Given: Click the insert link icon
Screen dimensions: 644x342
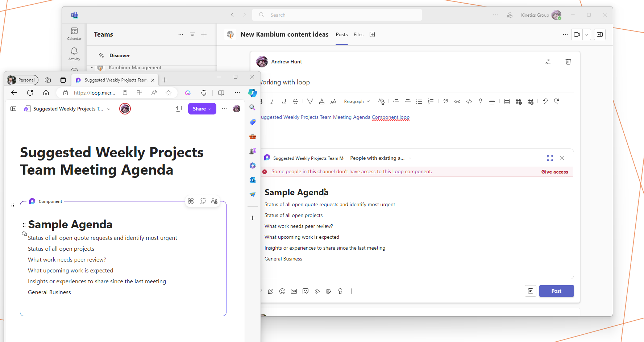Looking at the screenshot, I should click(457, 101).
